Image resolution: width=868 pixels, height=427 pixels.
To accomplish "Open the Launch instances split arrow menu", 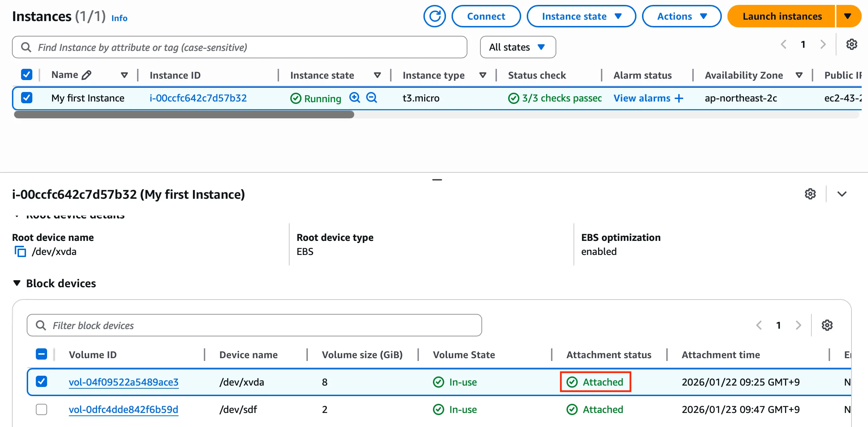I will (x=848, y=16).
